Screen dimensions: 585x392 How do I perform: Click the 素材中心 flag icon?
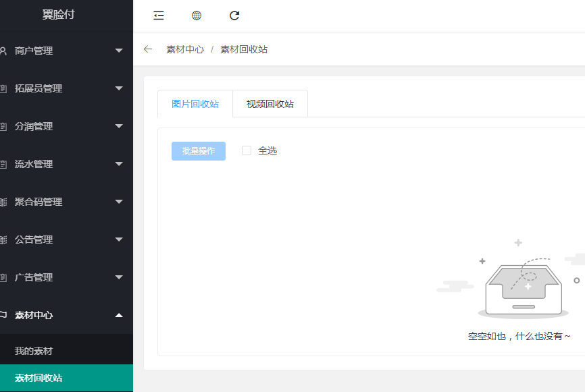point(3,315)
